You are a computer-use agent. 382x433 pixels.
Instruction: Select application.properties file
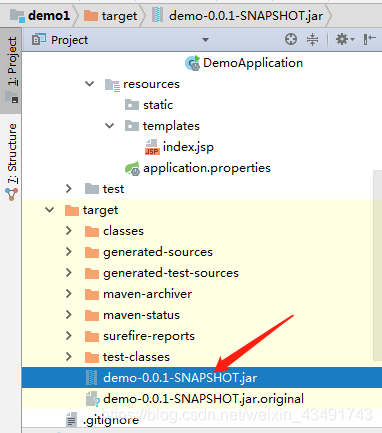(x=207, y=168)
